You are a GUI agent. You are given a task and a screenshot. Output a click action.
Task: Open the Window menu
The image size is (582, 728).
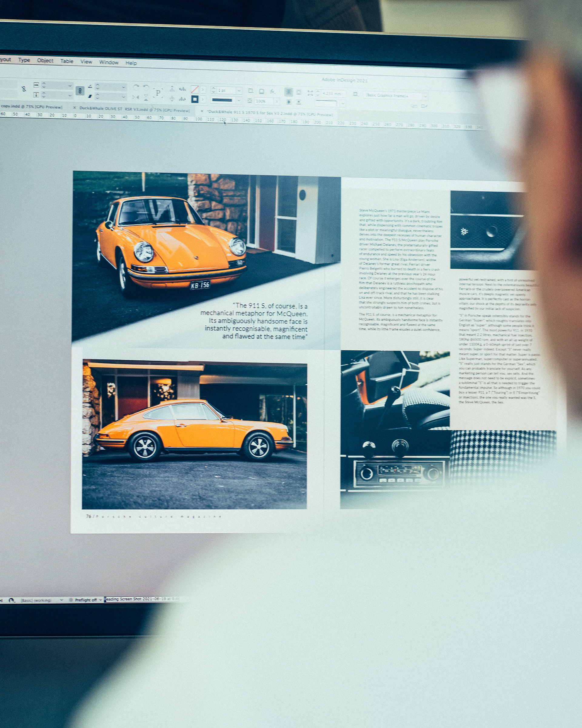pyautogui.click(x=109, y=62)
